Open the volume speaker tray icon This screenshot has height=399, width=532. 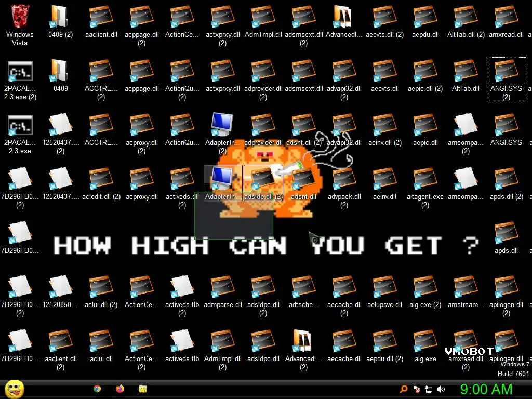coord(441,389)
